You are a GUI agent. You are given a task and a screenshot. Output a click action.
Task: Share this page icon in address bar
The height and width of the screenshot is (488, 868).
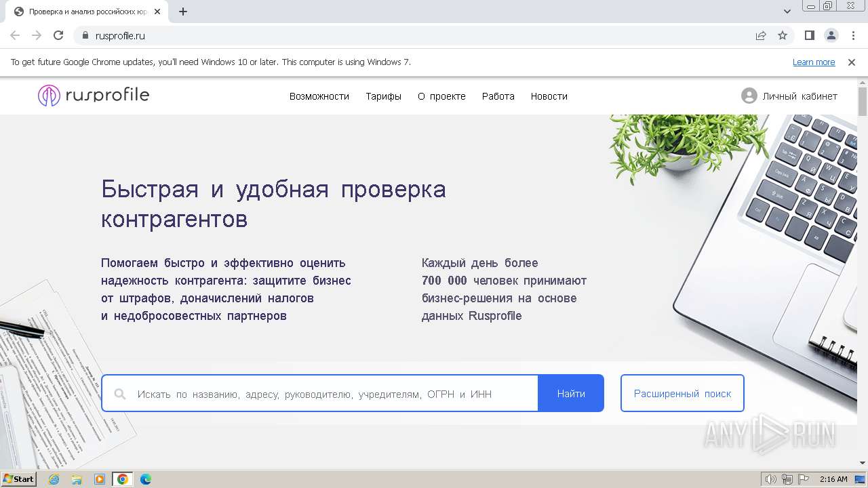tap(761, 35)
